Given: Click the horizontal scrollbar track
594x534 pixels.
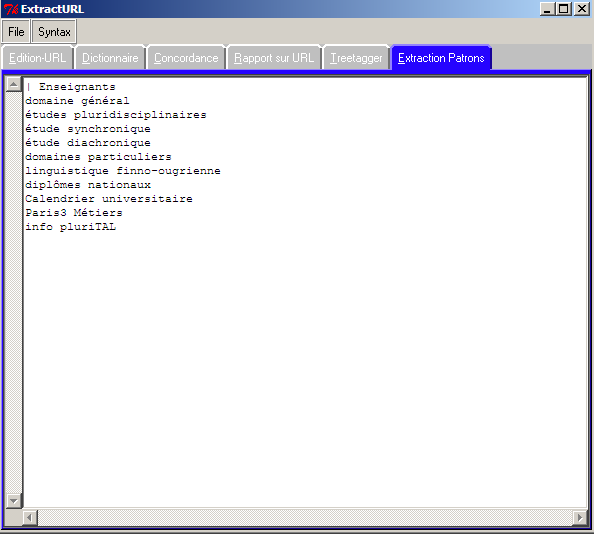Looking at the screenshot, I should click(305, 517).
